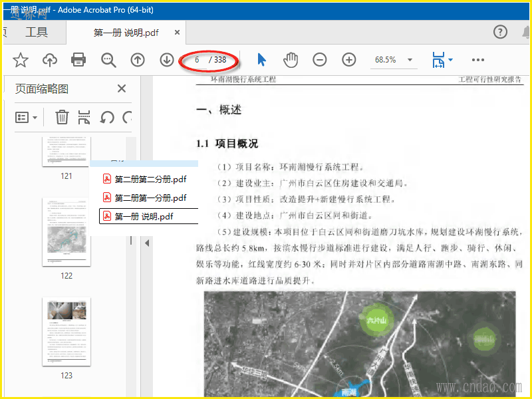Go to previous page with up arrow

coord(138,60)
